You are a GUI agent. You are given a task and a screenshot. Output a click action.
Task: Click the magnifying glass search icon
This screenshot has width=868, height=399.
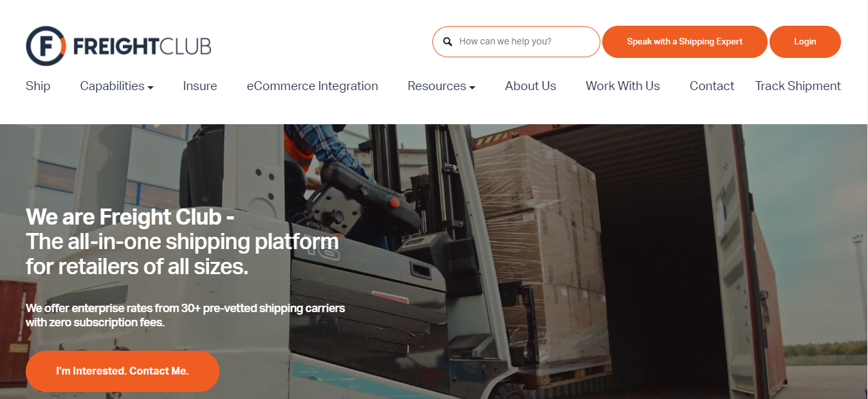(x=448, y=42)
